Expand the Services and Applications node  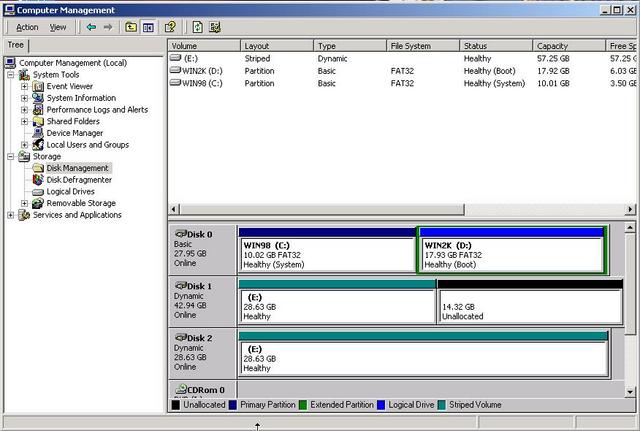(11, 215)
